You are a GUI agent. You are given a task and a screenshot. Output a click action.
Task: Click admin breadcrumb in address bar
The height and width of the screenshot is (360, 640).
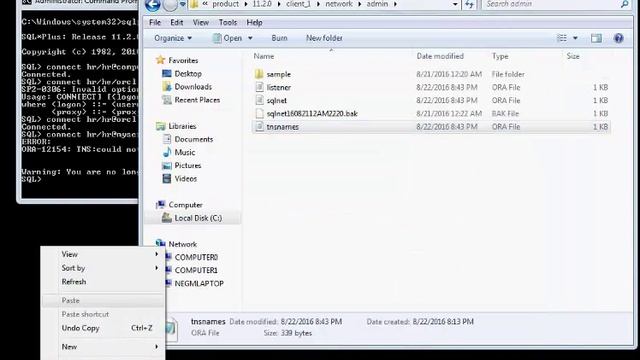click(x=377, y=4)
